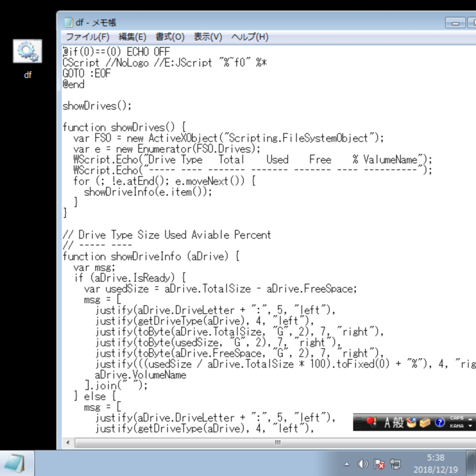Viewport: 476px width, 476px height.
Task: Open the ファイル(F) menu
Action: pyautogui.click(x=87, y=37)
